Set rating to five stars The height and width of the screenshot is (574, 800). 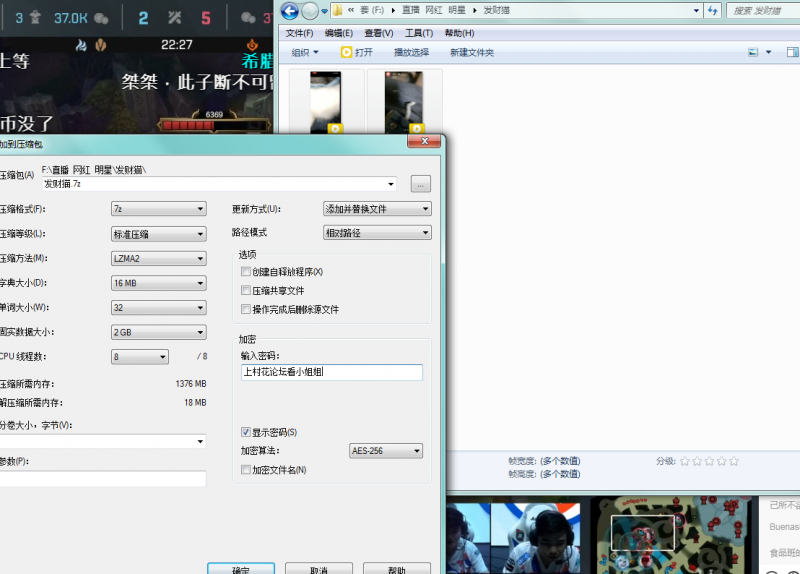pos(734,461)
